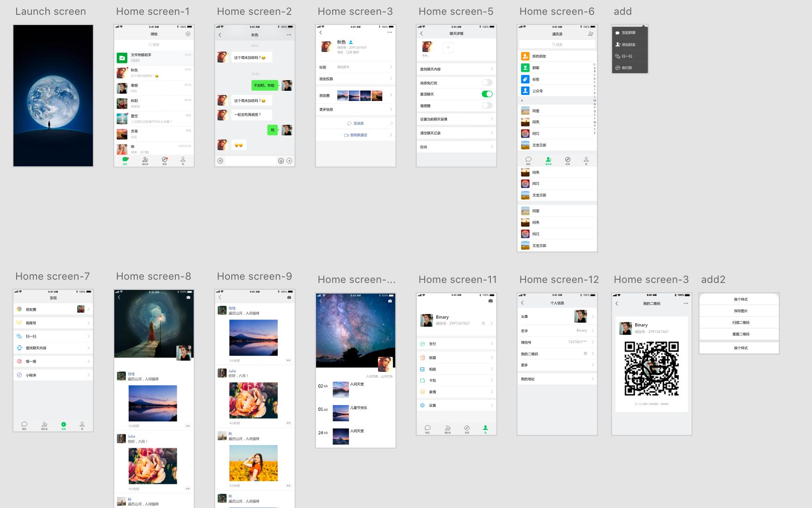The height and width of the screenshot is (508, 812).
Task: Select 添加朋友 in the add popup menu
Action: [630, 44]
